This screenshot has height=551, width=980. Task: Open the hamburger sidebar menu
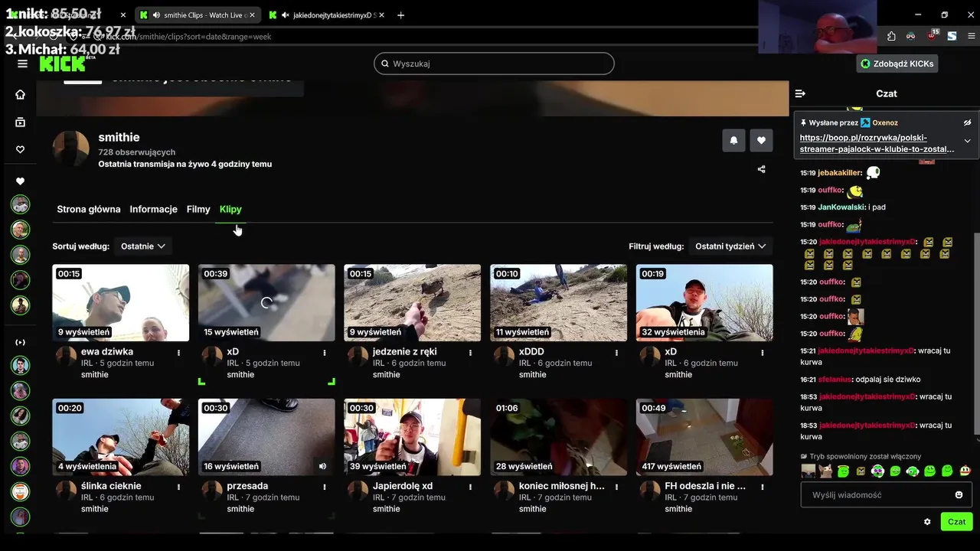coord(22,64)
